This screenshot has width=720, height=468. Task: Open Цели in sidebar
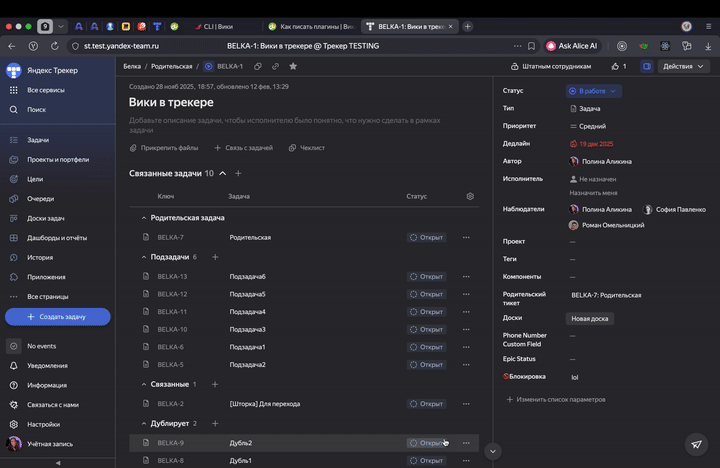click(35, 179)
